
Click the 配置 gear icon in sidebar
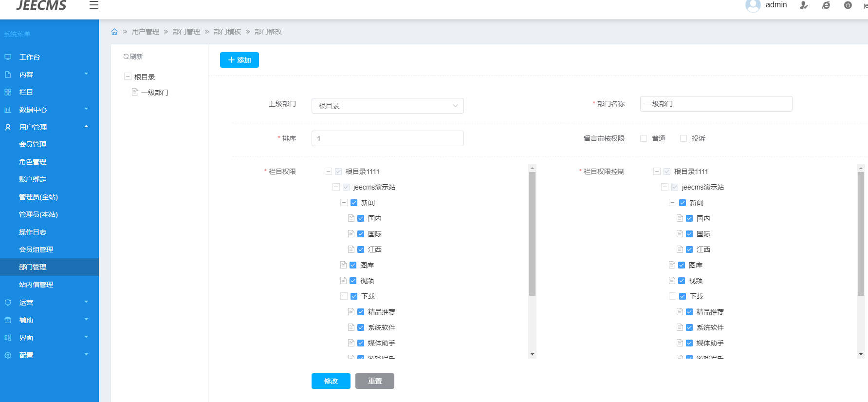coord(8,355)
